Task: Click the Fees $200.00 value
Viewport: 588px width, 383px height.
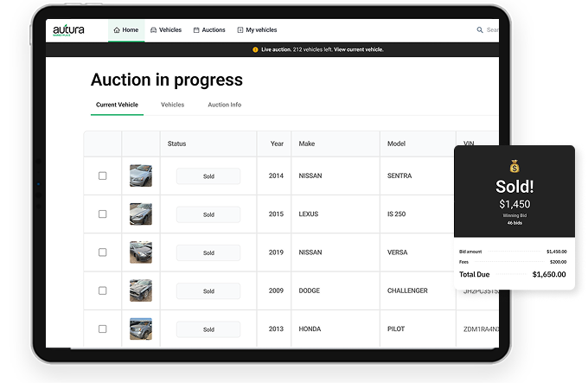Action: coord(558,262)
